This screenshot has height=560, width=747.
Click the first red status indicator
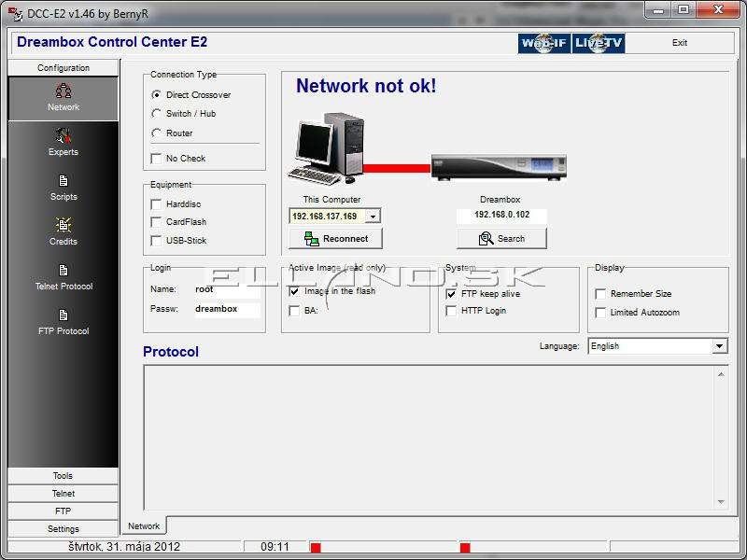316,547
